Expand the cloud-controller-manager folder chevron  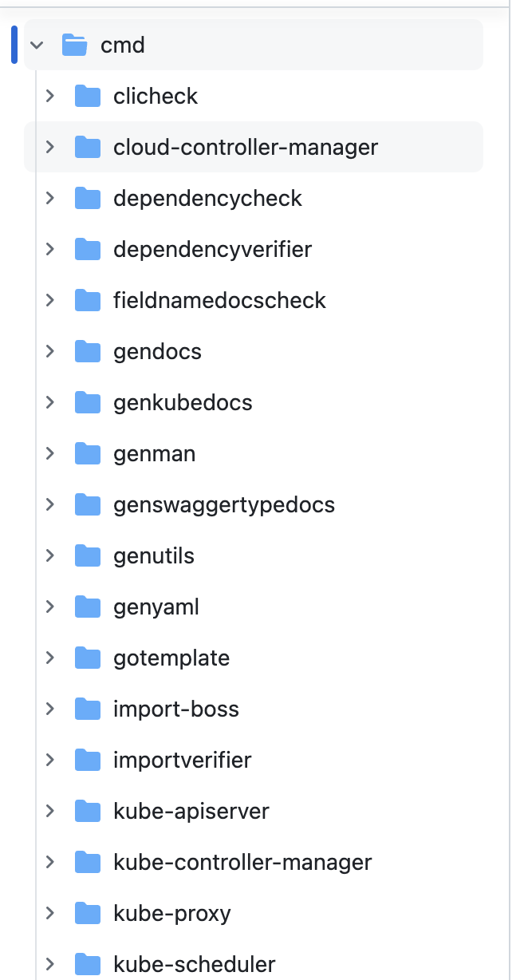[x=50, y=147]
